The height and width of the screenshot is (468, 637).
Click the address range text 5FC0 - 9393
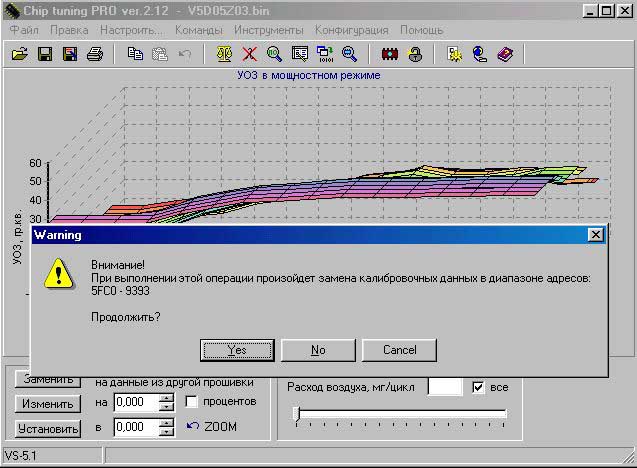[120, 291]
